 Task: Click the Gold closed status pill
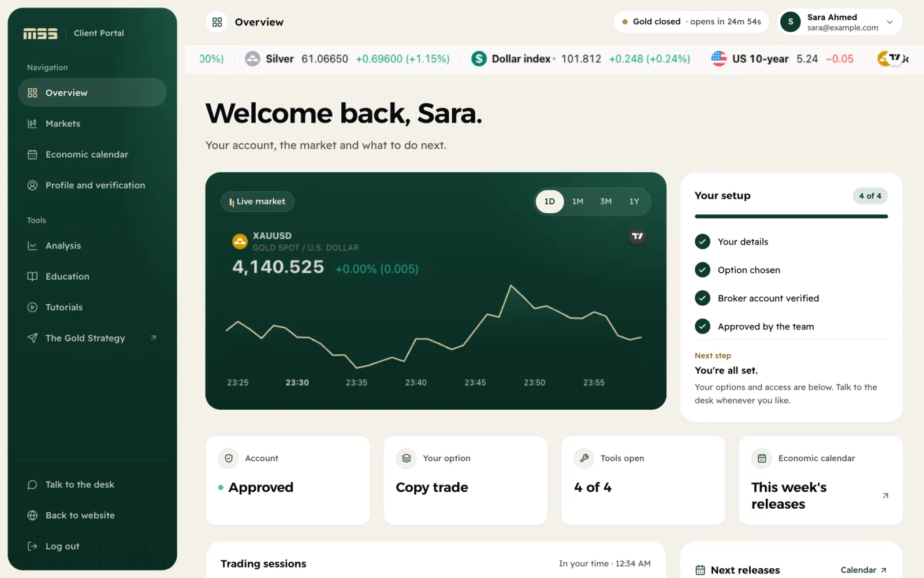click(x=691, y=22)
